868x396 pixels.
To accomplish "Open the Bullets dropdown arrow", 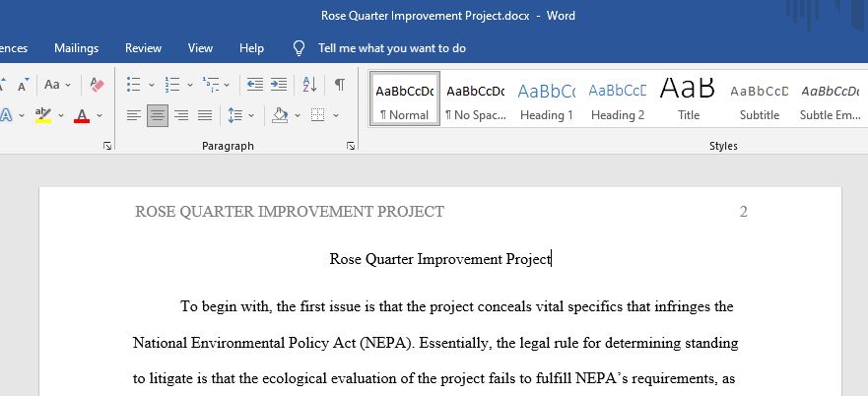I will [151, 85].
